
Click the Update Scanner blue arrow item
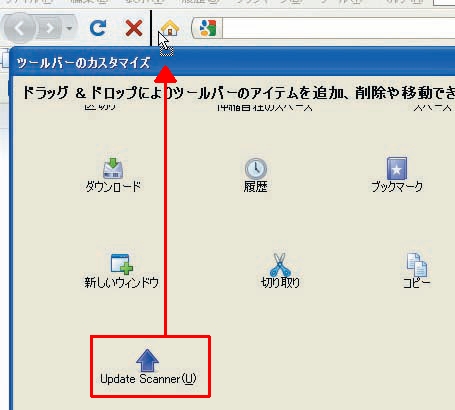pos(148,367)
